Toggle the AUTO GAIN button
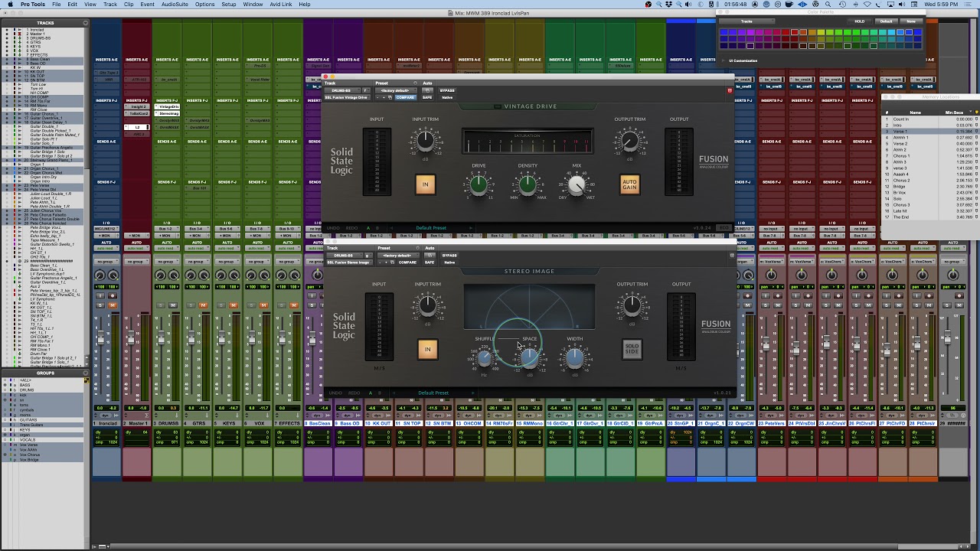 click(x=629, y=184)
